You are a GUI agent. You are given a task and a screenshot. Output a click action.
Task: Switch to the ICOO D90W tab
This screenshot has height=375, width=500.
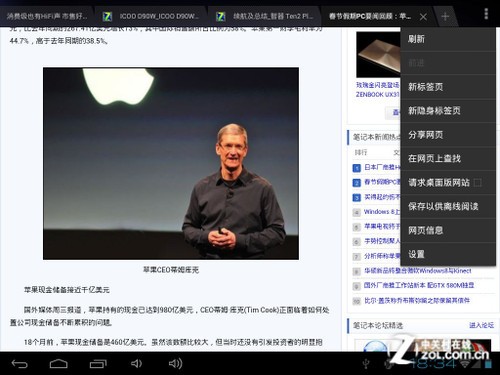coord(152,16)
